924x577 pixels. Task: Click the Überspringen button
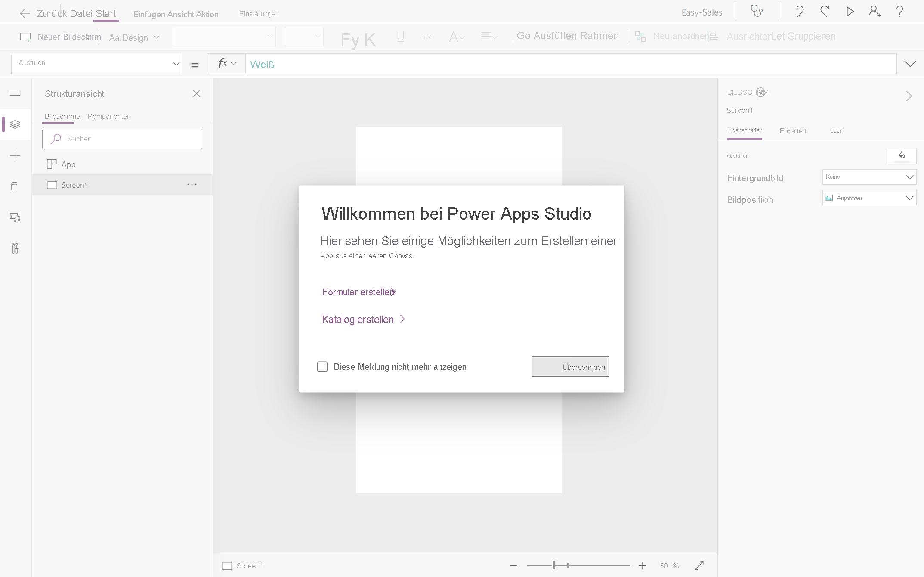point(570,366)
